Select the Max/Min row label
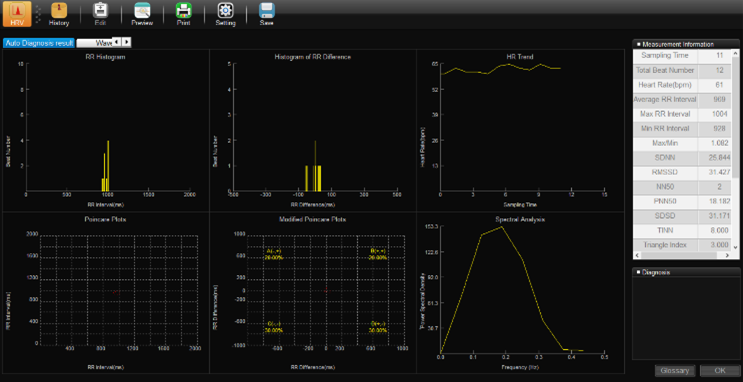743x382 pixels. click(665, 143)
